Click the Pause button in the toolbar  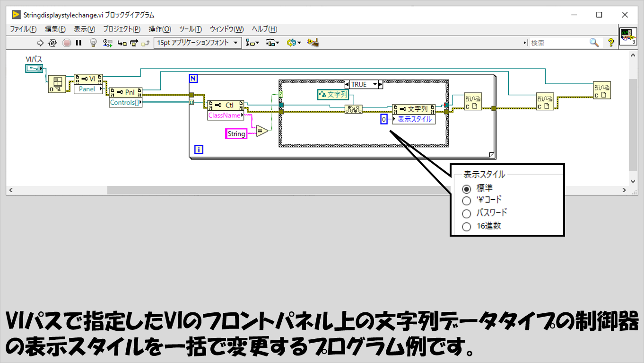(78, 43)
